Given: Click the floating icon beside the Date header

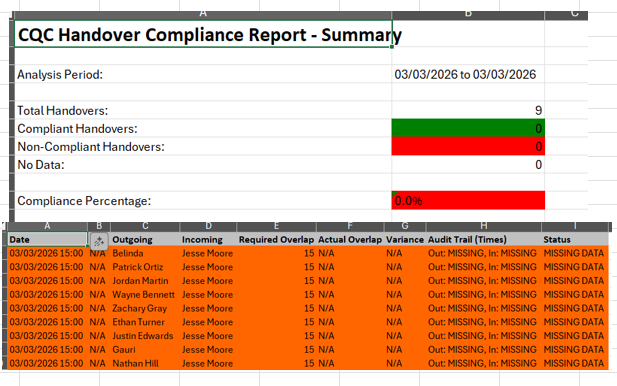Looking at the screenshot, I should point(99,241).
